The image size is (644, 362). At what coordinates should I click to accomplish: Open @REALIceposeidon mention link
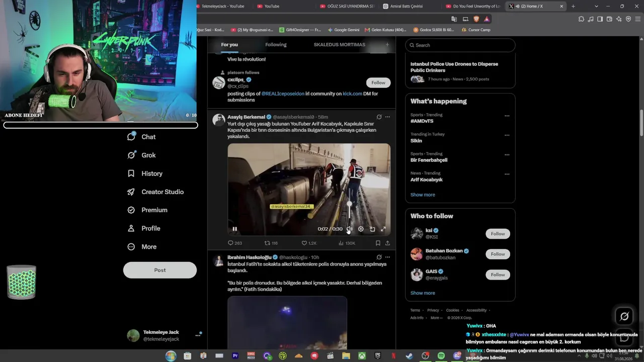click(283, 94)
